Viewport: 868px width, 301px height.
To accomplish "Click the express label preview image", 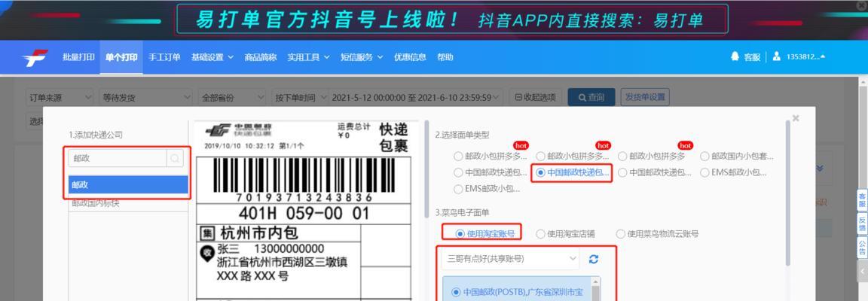I will click(x=304, y=211).
